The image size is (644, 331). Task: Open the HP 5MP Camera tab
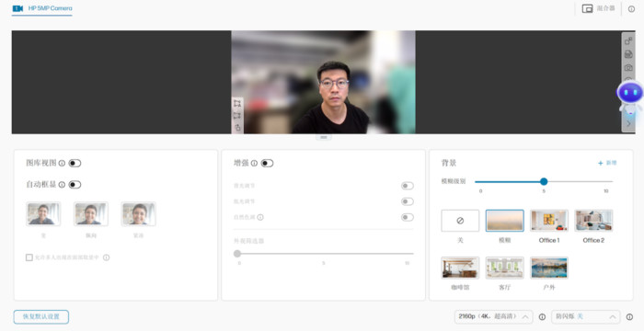pos(42,8)
